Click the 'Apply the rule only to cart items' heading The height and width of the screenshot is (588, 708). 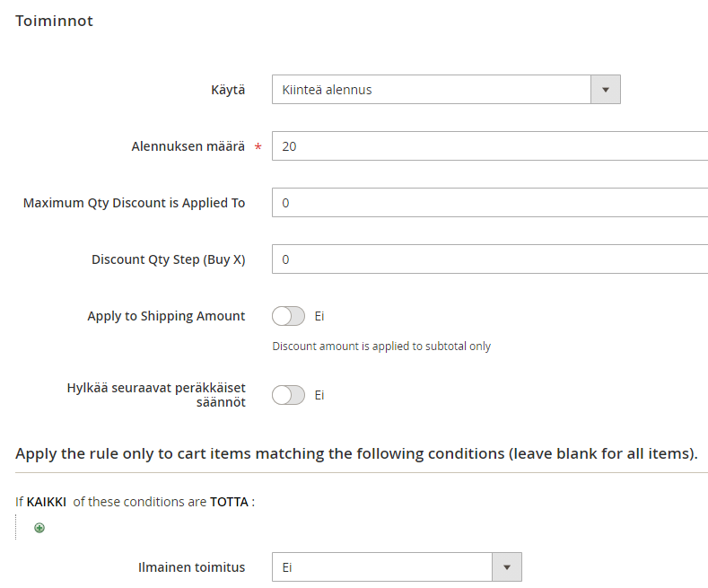click(356, 453)
